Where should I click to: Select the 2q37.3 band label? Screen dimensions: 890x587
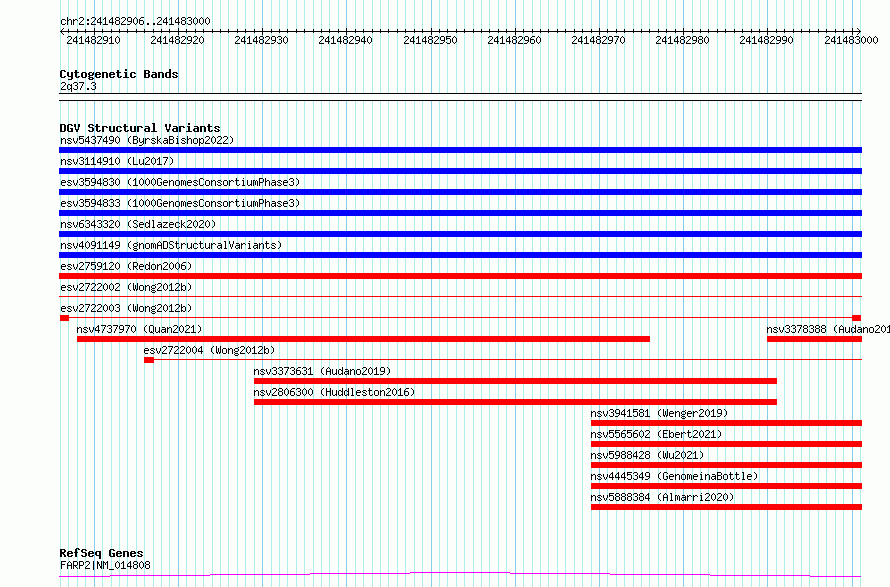coord(78,86)
